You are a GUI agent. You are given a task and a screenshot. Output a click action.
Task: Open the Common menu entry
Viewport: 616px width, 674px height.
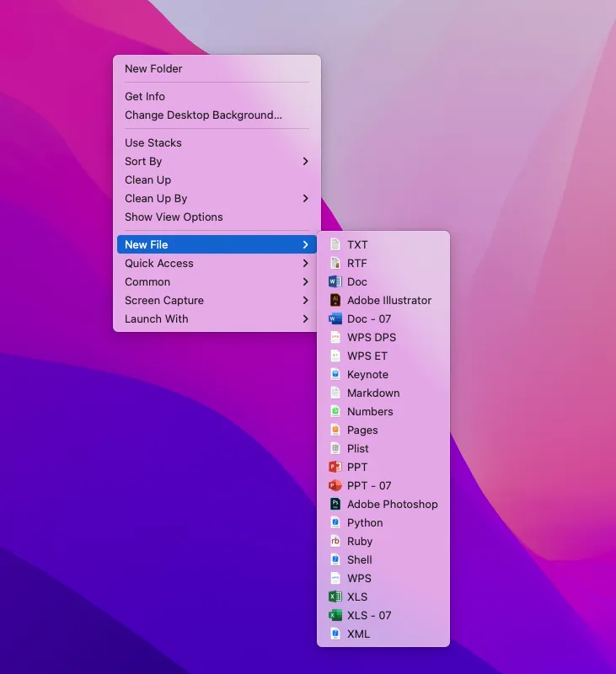tap(217, 281)
